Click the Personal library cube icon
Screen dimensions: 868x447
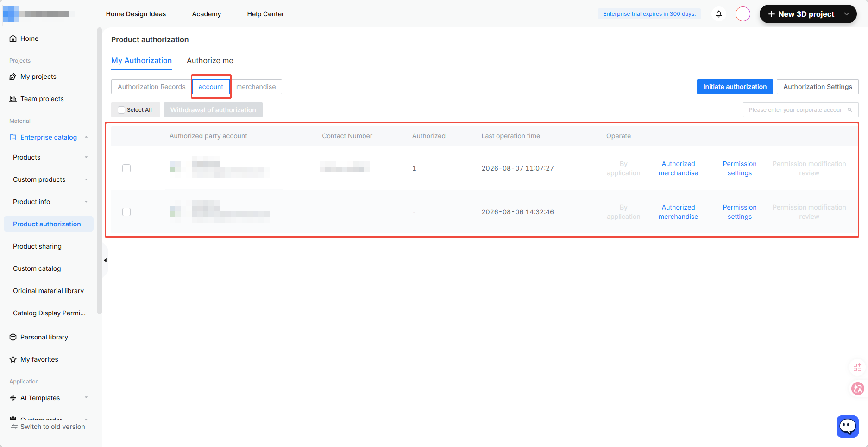tap(13, 337)
